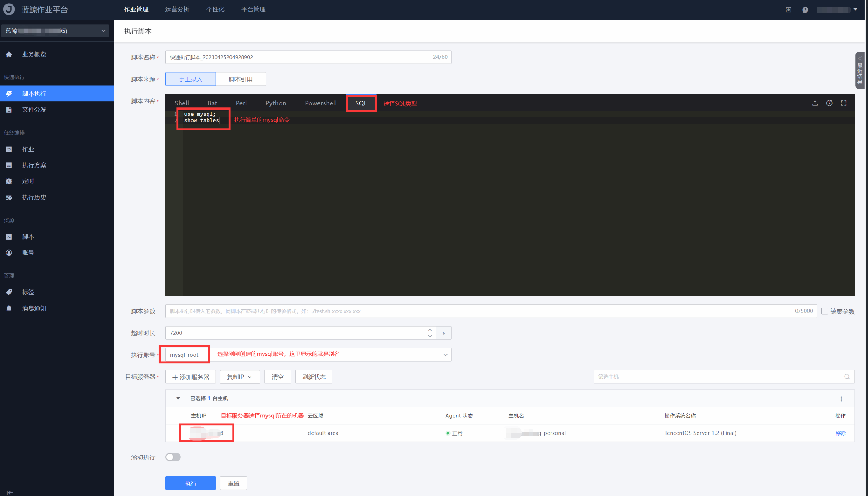The image size is (868, 496).
Task: Open 定时 scheduled tasks in sidebar
Action: tap(28, 181)
